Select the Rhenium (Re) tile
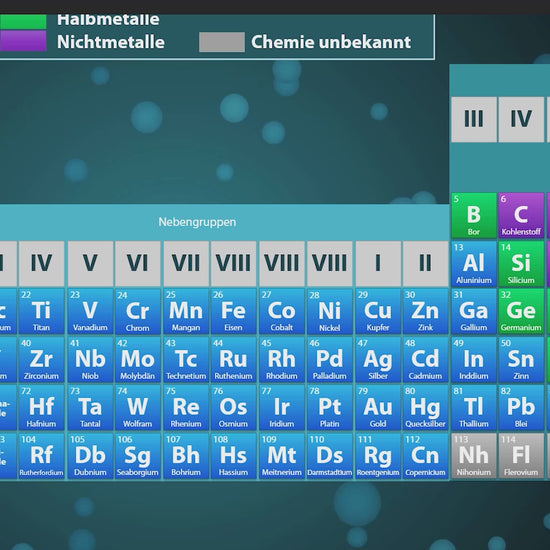The width and height of the screenshot is (550, 550). [x=186, y=408]
